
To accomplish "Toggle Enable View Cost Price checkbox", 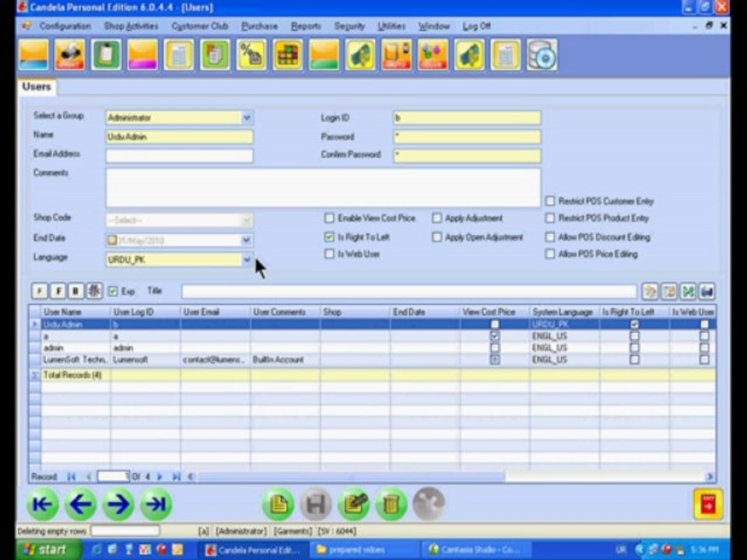I will pos(329,218).
